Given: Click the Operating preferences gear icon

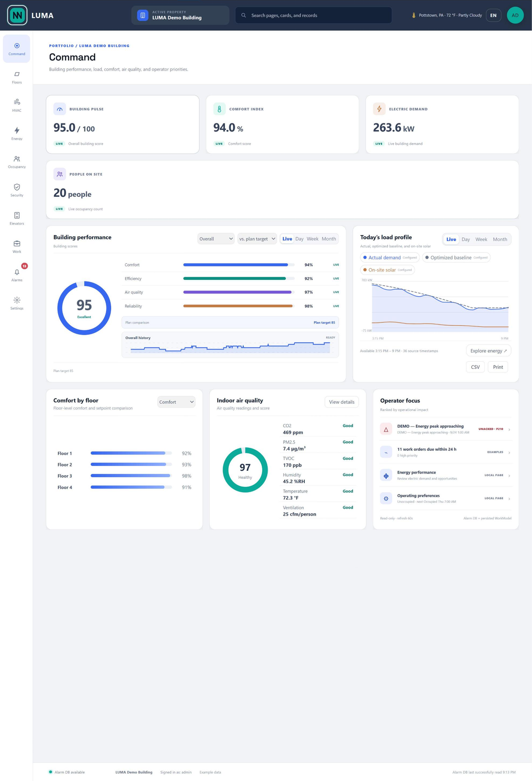Looking at the screenshot, I should (x=386, y=498).
